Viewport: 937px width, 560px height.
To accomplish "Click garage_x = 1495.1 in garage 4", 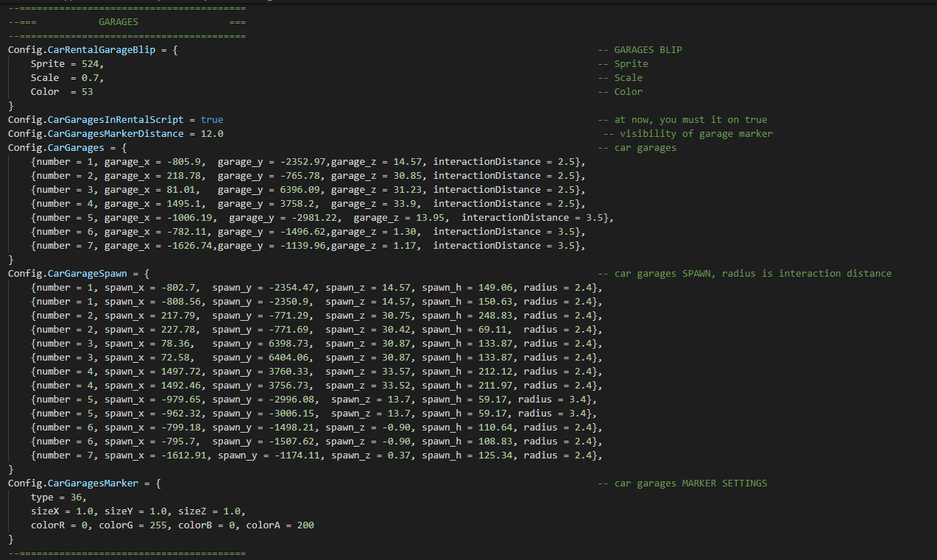I will click(155, 203).
